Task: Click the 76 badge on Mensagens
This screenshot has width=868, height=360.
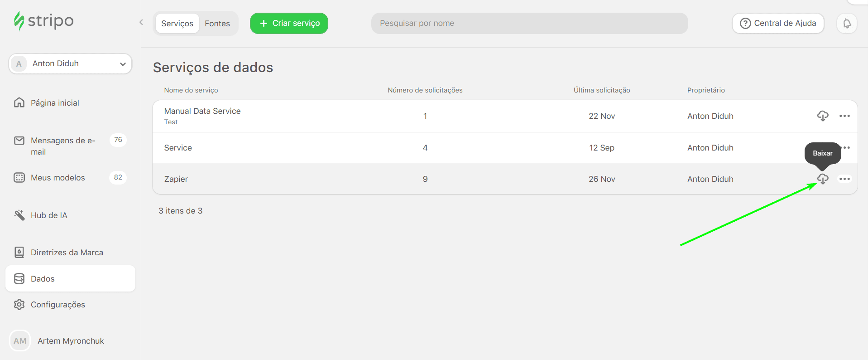Action: coord(118,140)
